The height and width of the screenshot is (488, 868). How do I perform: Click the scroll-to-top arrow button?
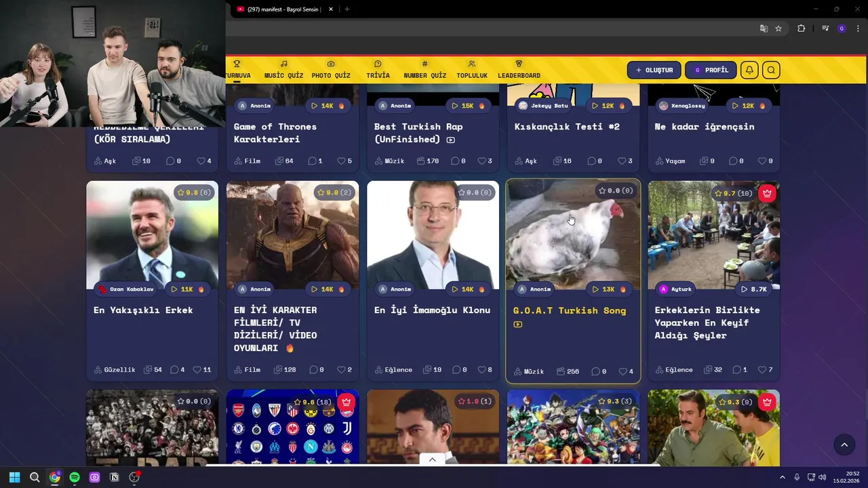844,445
